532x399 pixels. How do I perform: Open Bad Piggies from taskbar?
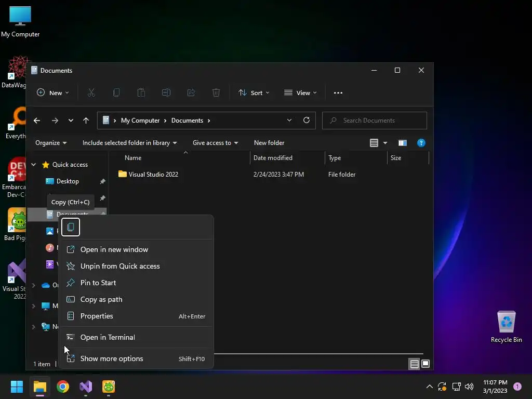tap(109, 387)
